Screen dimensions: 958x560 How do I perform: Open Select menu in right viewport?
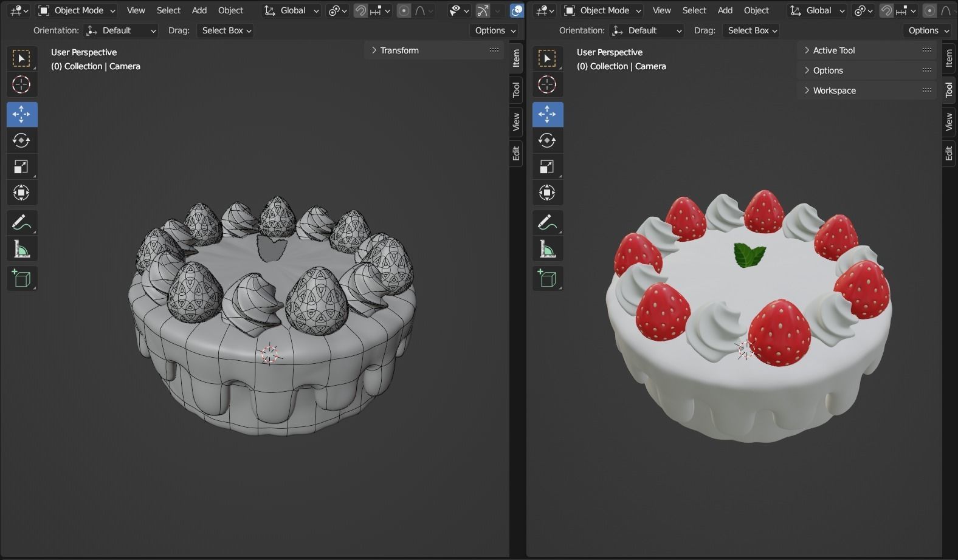694,10
